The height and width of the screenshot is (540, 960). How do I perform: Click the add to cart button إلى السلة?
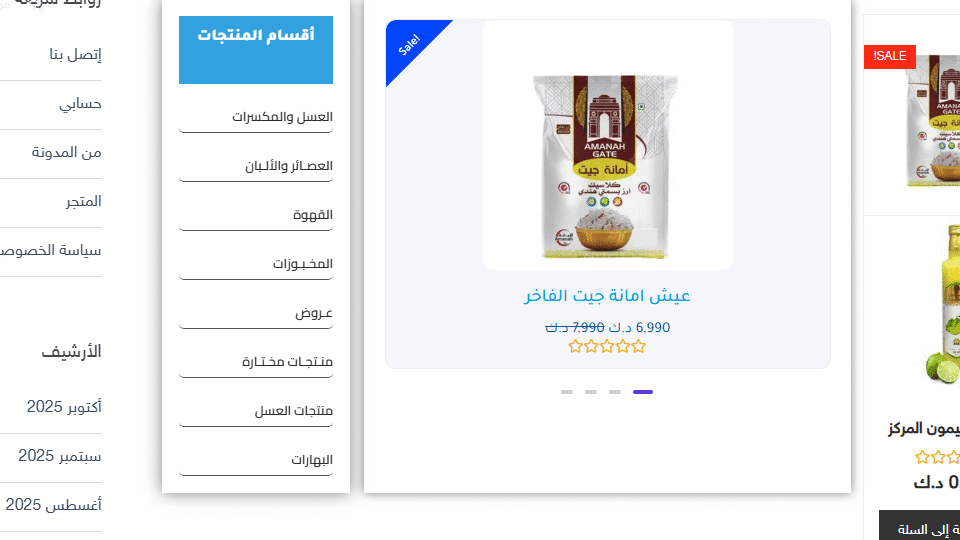(x=920, y=528)
